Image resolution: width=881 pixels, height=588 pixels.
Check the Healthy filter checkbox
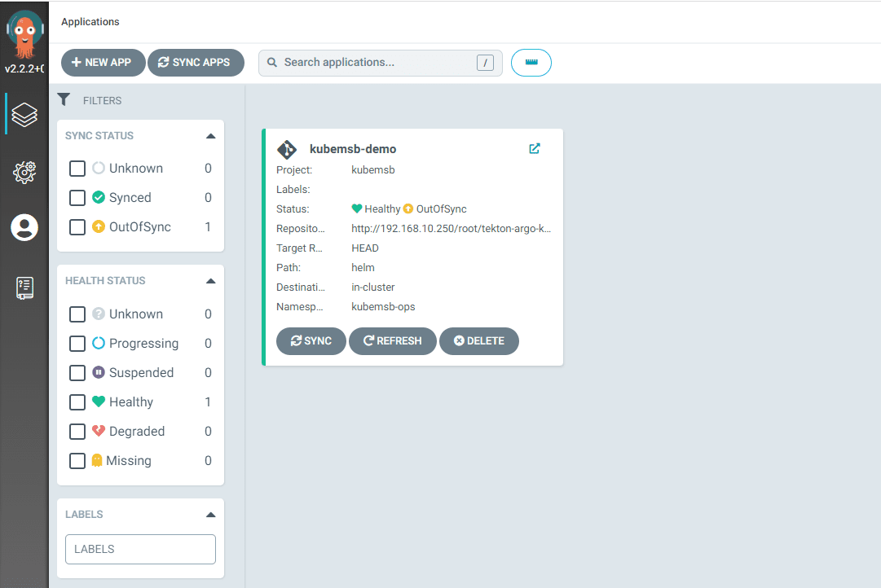coord(77,402)
